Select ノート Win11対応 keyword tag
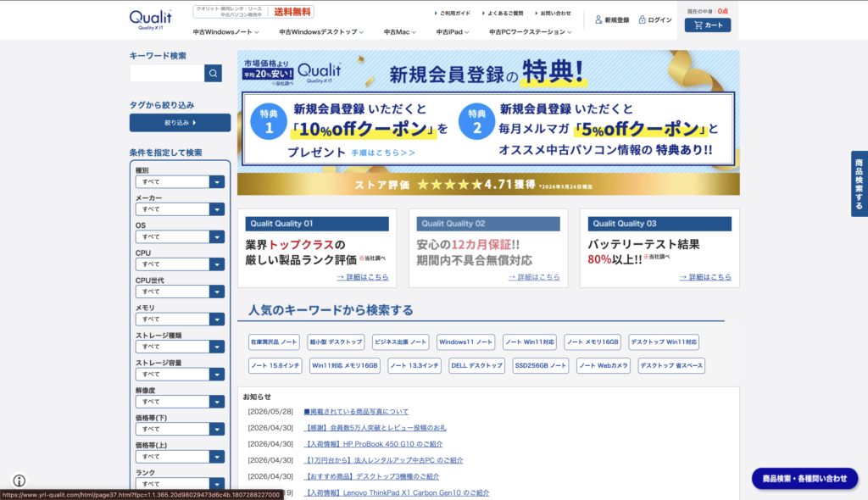This screenshot has width=868, height=500. (x=530, y=342)
